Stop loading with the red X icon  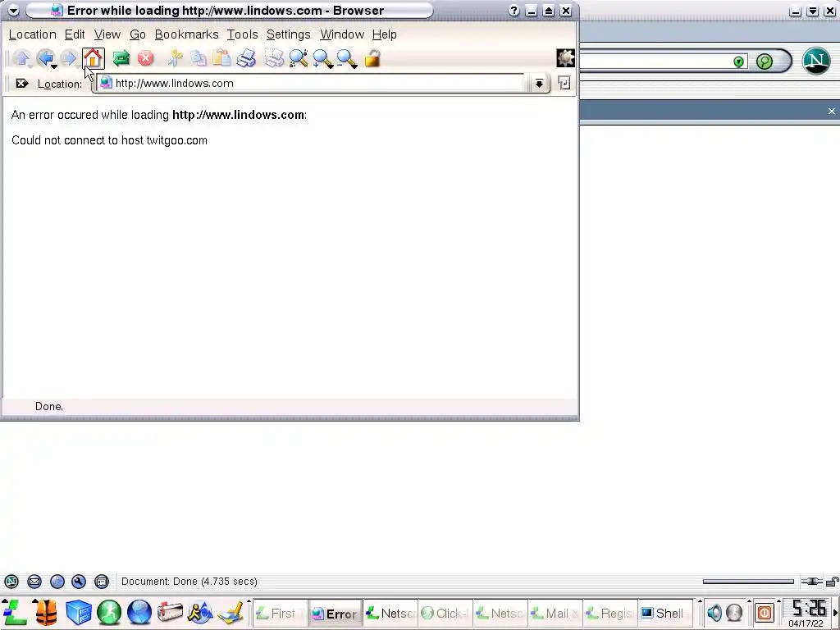click(145, 58)
